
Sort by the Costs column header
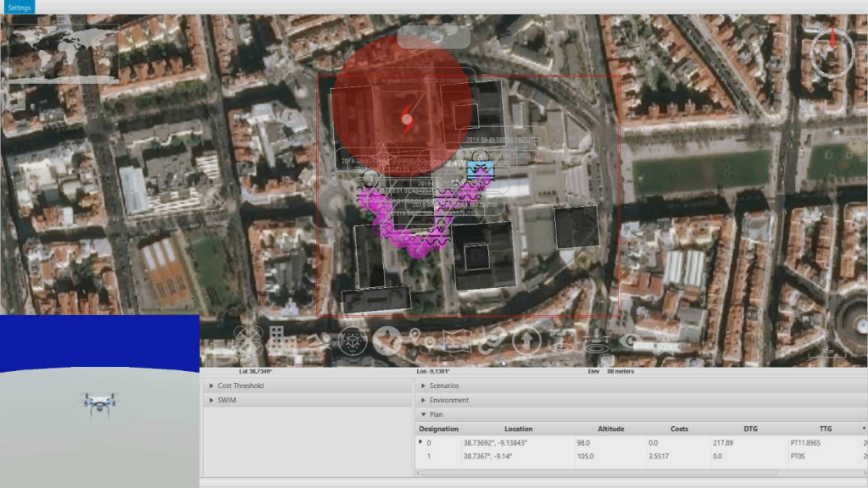tap(679, 429)
